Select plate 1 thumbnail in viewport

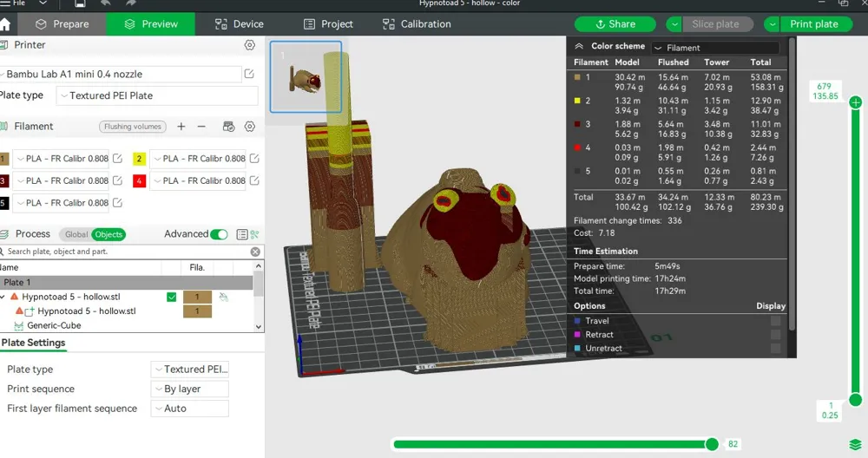pos(306,77)
